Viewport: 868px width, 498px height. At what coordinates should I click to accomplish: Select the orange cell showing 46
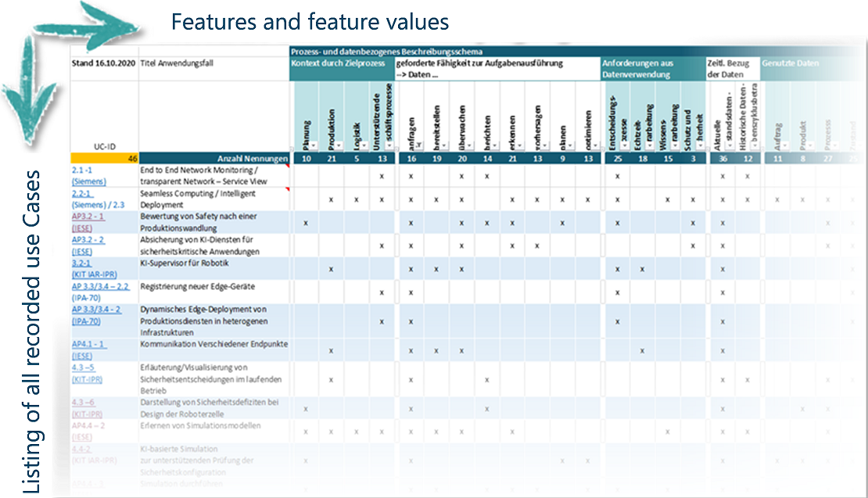[104, 158]
